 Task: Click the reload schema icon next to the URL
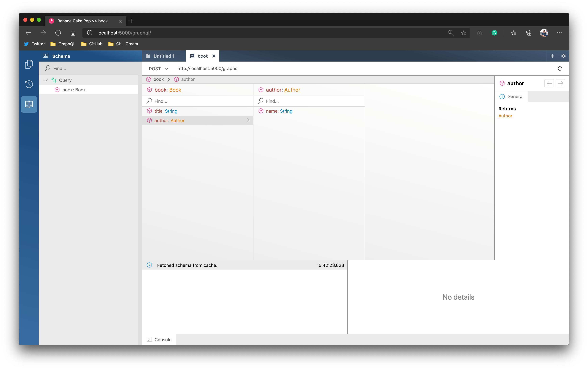click(x=559, y=69)
